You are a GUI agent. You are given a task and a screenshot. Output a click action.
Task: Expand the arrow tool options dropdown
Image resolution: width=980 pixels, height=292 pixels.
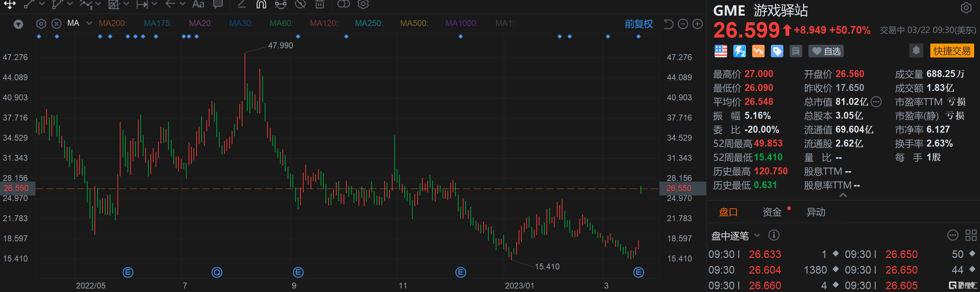[x=183, y=4]
